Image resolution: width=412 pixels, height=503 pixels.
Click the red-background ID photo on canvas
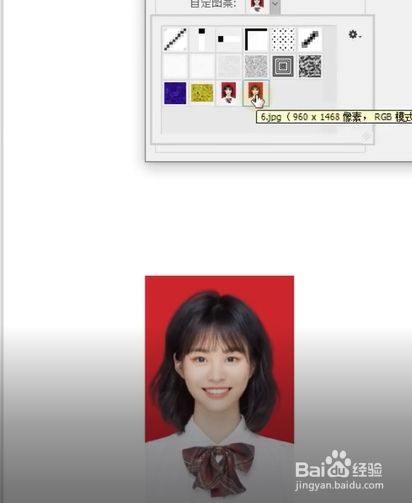219,388
